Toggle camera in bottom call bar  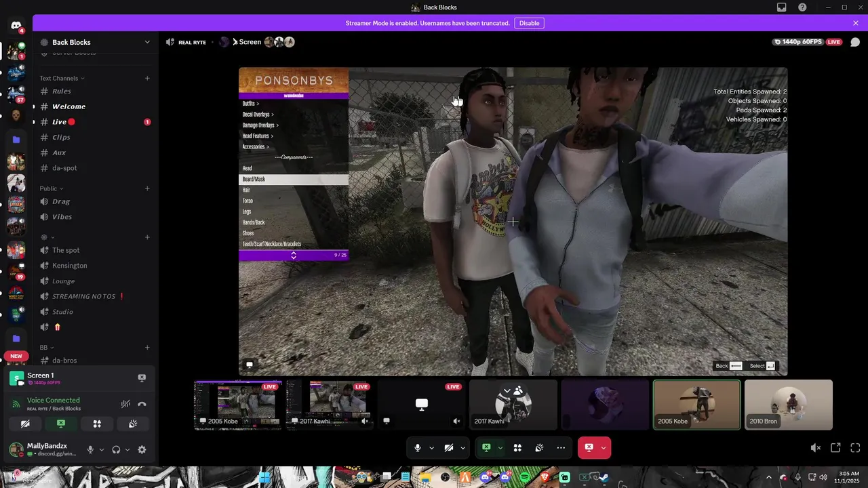[448, 447]
